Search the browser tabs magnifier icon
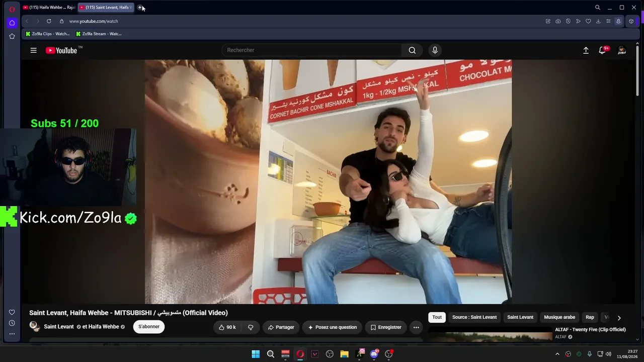Screen dimensions: 644x362 point(598,8)
